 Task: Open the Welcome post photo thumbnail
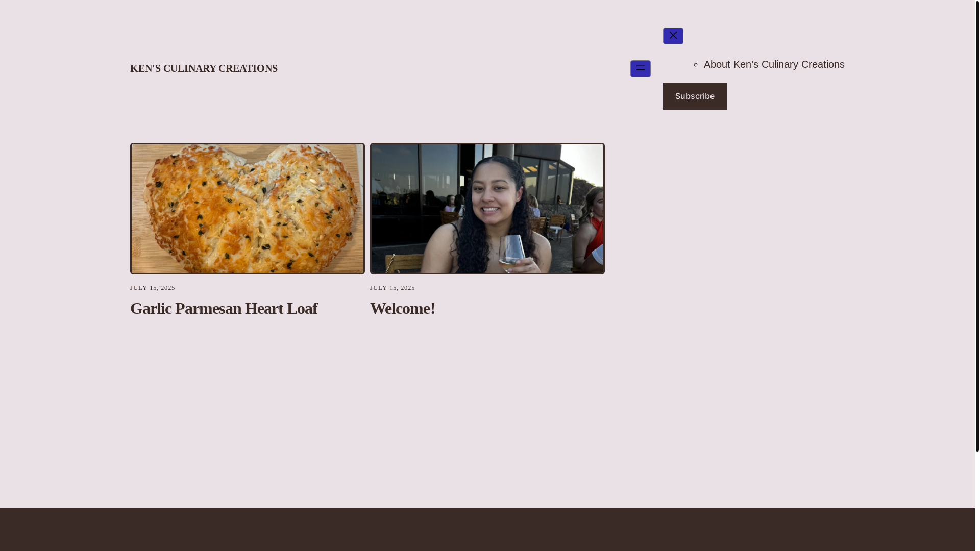pyautogui.click(x=487, y=209)
